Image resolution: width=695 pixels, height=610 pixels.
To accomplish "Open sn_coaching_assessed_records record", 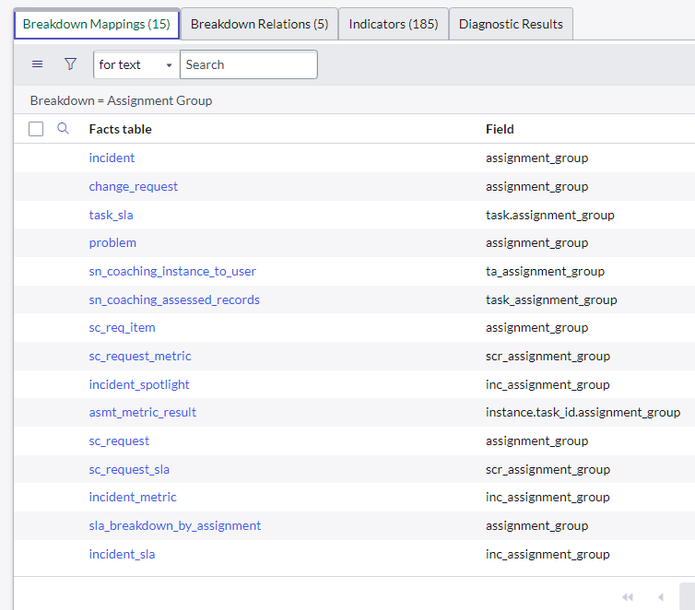I will pos(174,300).
